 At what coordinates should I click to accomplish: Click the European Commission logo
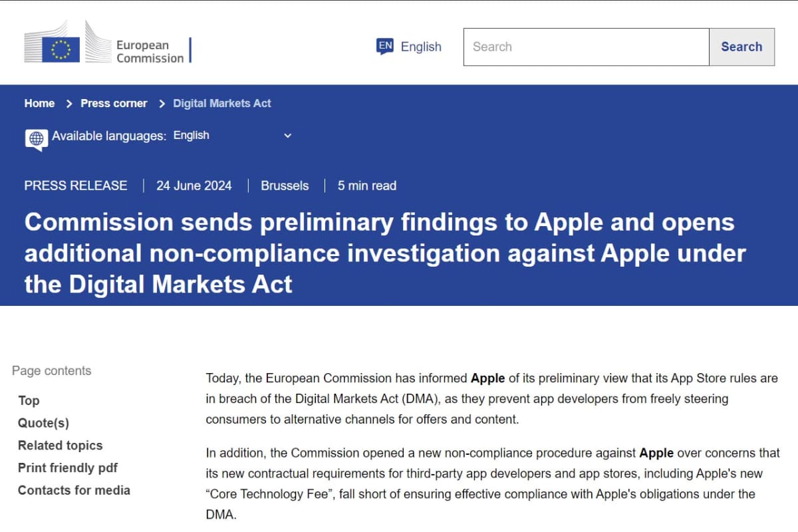(x=106, y=44)
